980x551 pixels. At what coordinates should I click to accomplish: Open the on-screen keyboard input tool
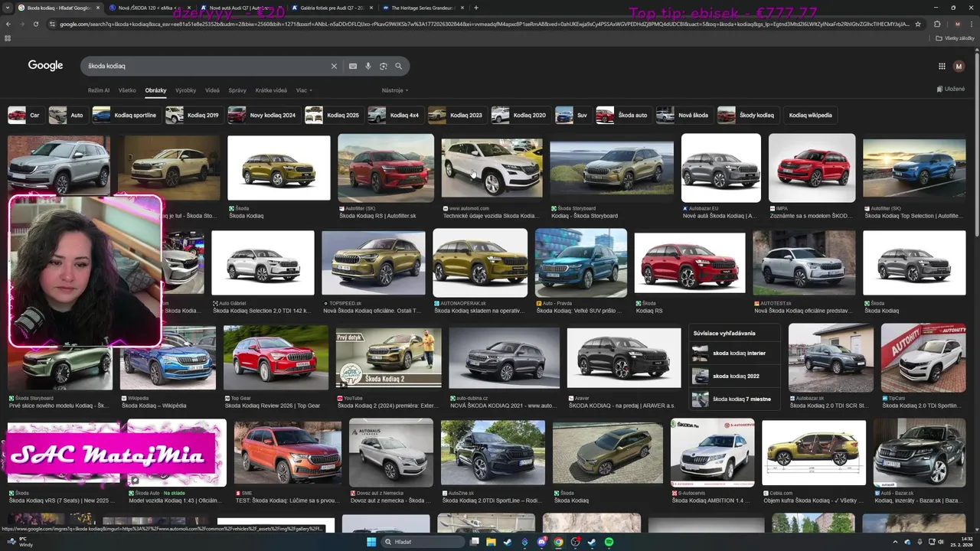point(353,66)
